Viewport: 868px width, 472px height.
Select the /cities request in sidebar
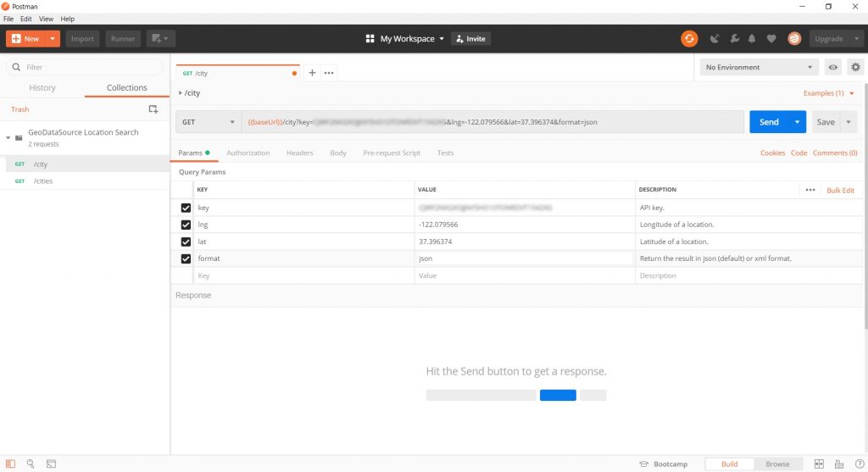pos(85,181)
